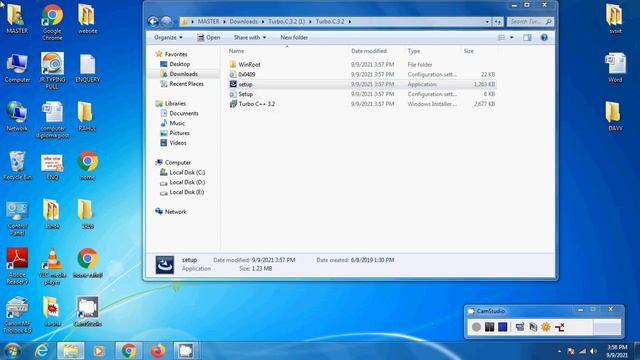Select Adobe Reader 9 desktop icon
The width and height of the screenshot is (640, 360).
pyautogui.click(x=17, y=266)
